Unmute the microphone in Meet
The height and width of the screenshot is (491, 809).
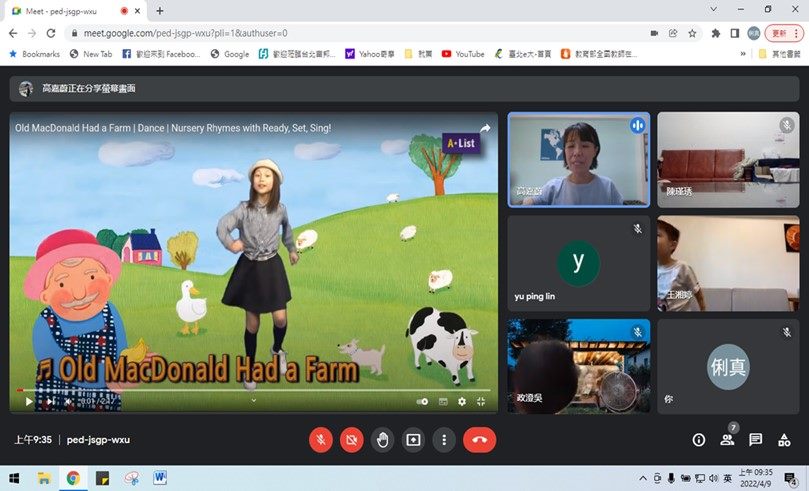click(321, 439)
